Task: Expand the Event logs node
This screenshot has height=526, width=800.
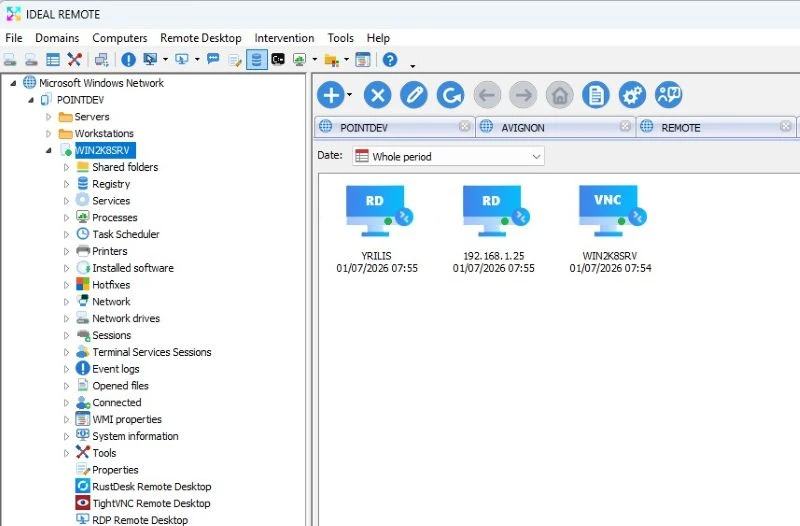Action: [66, 369]
